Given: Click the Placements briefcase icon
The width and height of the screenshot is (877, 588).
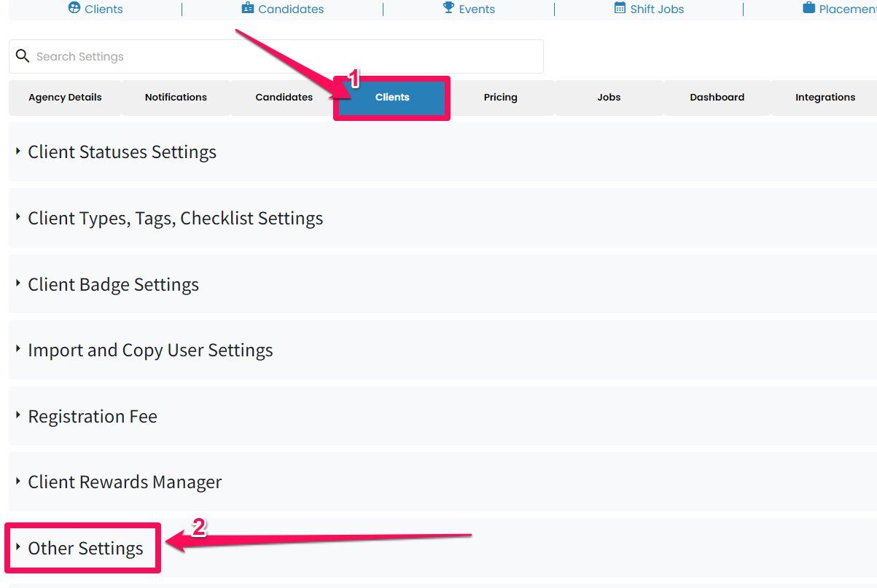Looking at the screenshot, I should tap(808, 8).
